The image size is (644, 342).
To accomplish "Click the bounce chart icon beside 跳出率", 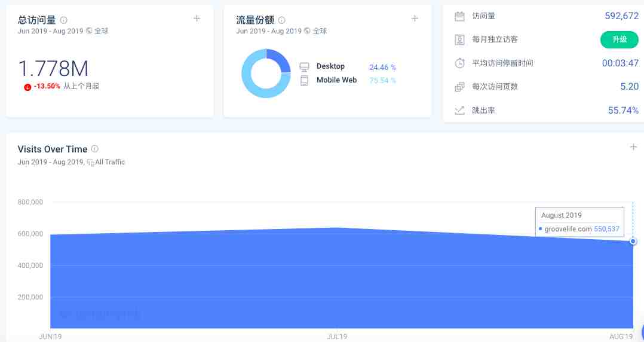I will pos(459,111).
